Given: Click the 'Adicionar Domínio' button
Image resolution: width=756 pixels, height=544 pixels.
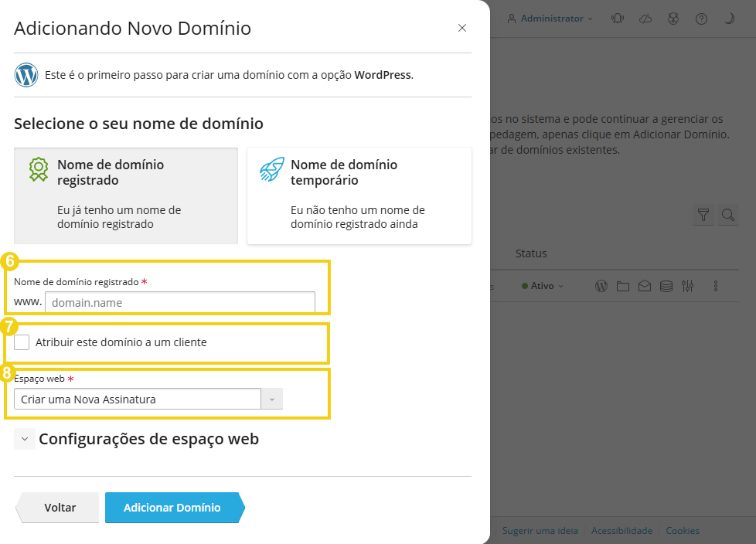Looking at the screenshot, I should pos(172,508).
